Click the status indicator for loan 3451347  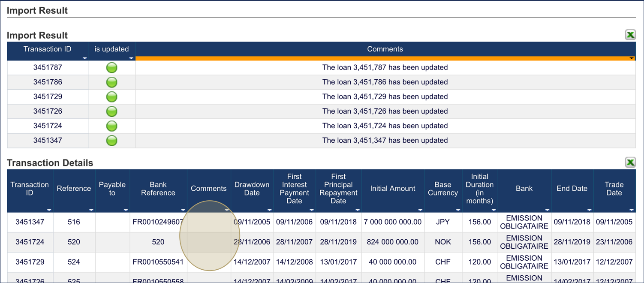[x=111, y=140]
